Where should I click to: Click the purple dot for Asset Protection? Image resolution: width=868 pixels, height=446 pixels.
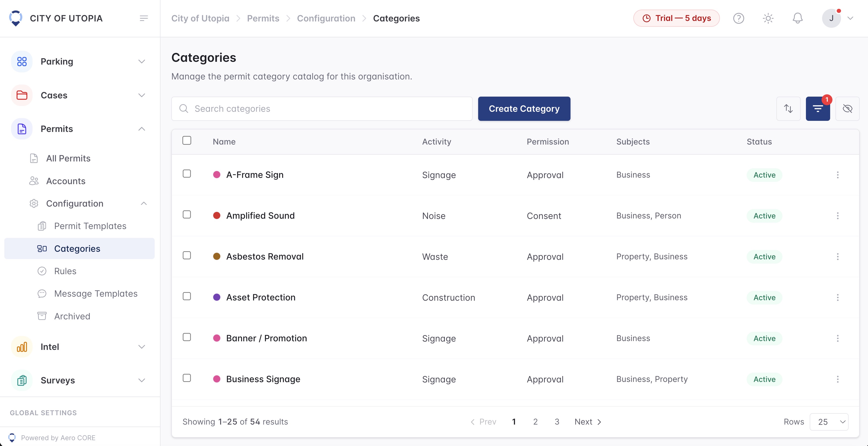point(217,297)
